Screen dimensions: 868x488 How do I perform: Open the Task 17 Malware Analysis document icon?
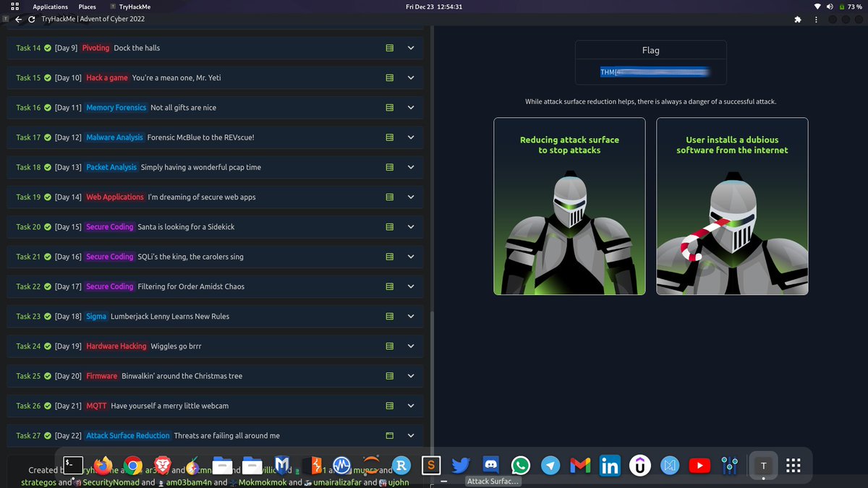pos(389,137)
